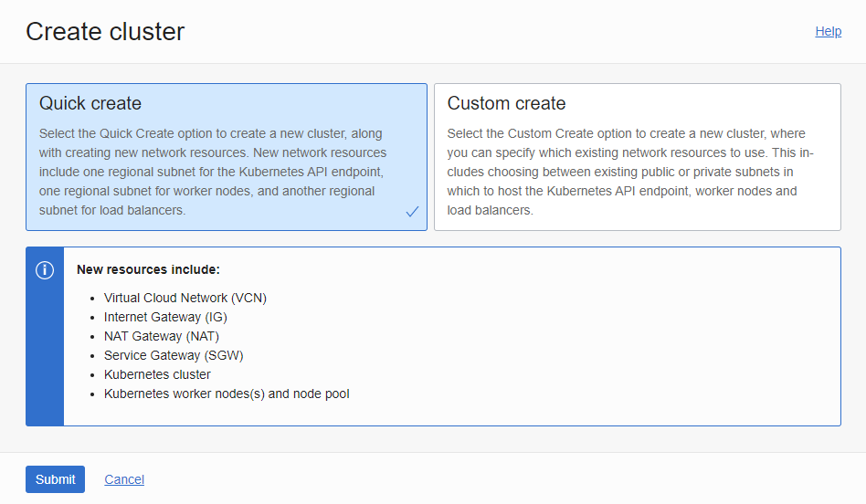Click the Create cluster page heading
The image size is (866, 504).
[x=105, y=32]
